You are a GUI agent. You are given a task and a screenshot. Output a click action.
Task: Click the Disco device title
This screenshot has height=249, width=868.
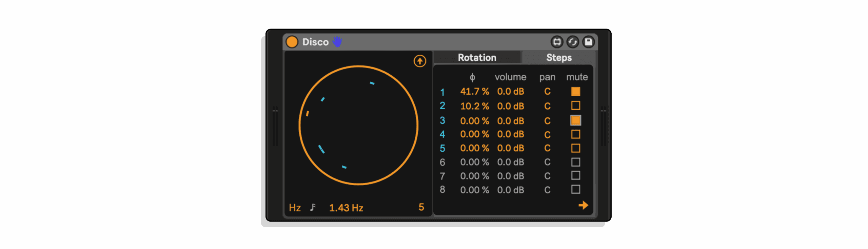coord(315,42)
